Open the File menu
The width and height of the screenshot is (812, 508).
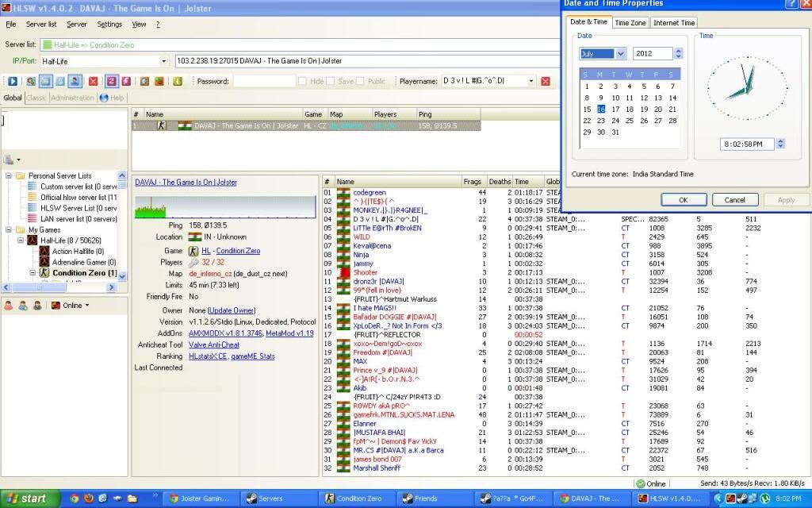point(11,25)
